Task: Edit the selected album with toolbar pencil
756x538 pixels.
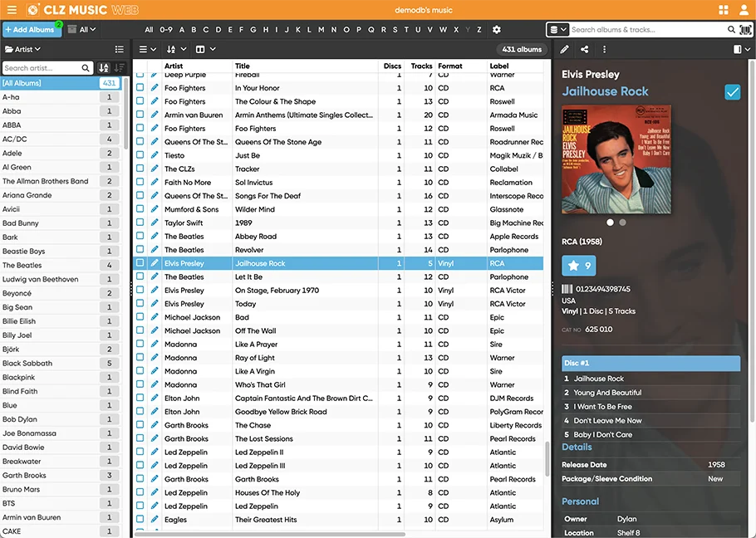Action: point(564,49)
